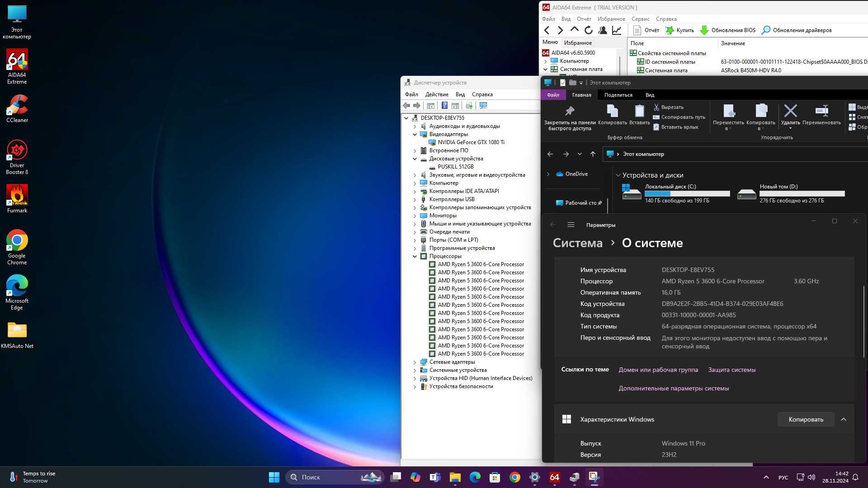This screenshot has height=488, width=868.
Task: Expand Сетевые адаптеры node
Action: pyautogui.click(x=415, y=362)
